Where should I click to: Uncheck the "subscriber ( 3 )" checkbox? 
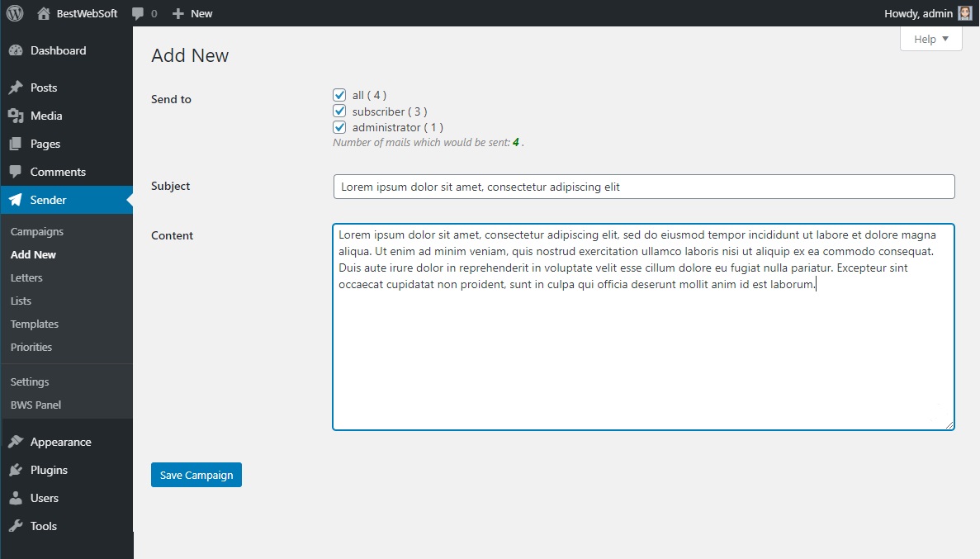[x=339, y=111]
